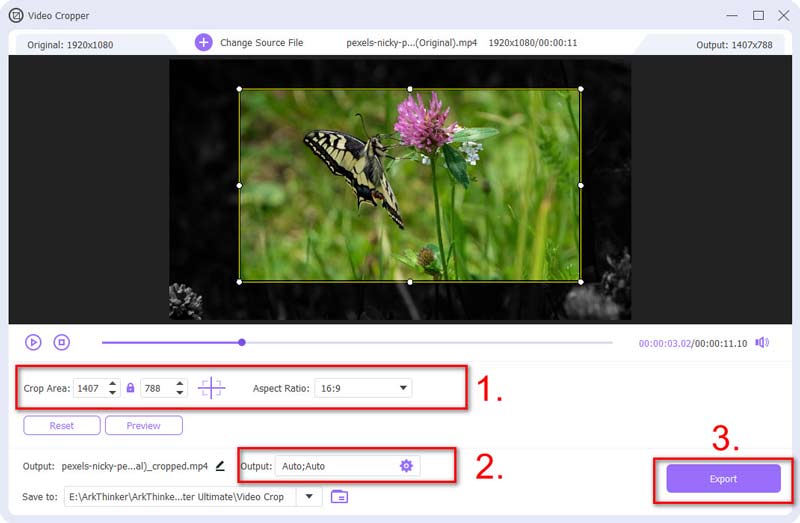Minimize the Video Cropper window
Image resolution: width=800 pixels, height=523 pixels.
coord(732,16)
